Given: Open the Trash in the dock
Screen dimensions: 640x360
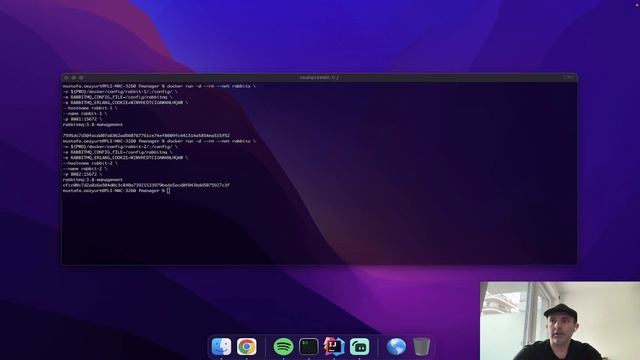Looking at the screenshot, I should click(421, 347).
